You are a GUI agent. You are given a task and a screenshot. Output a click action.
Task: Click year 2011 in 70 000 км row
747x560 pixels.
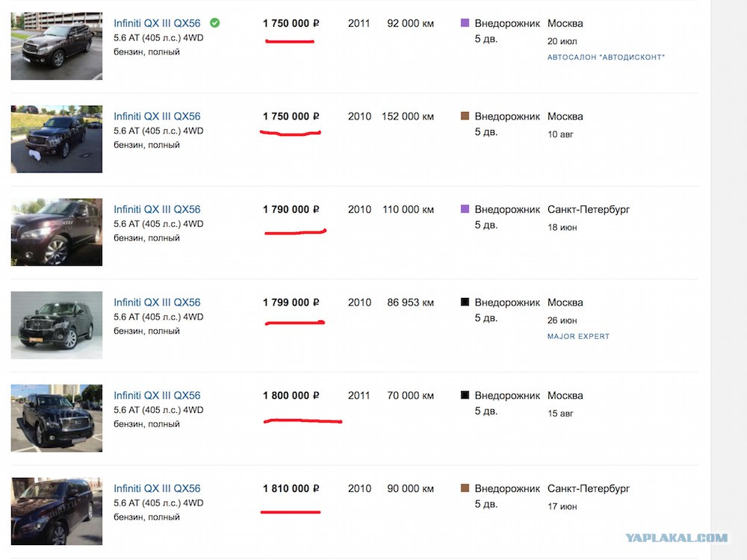[359, 395]
